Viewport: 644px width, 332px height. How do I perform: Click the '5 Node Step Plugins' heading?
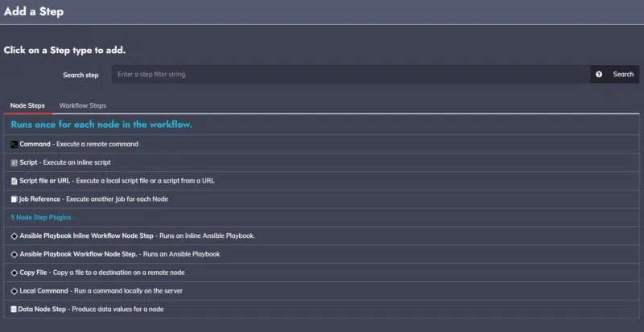(41, 218)
